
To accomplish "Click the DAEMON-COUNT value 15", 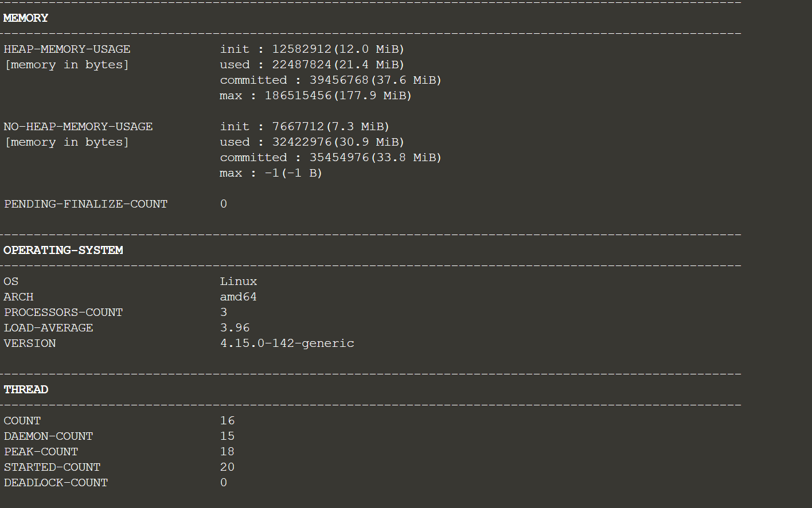I will 227,436.
